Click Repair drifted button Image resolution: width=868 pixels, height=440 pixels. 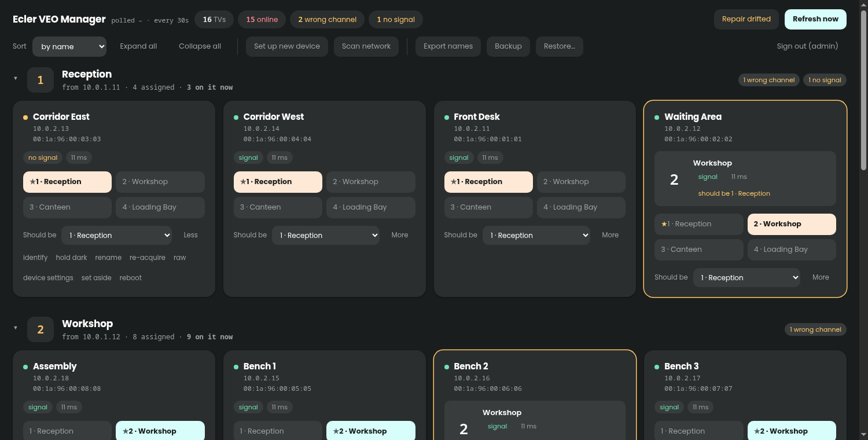[x=746, y=19]
